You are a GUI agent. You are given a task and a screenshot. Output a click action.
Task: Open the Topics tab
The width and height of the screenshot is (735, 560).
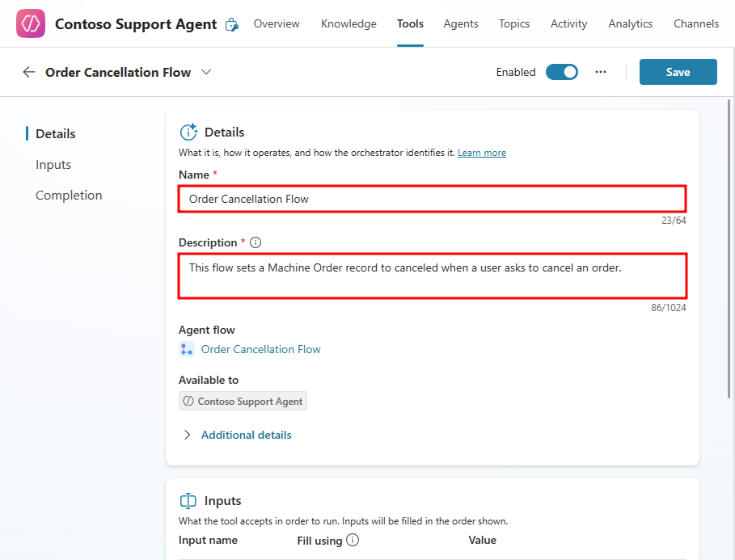tap(514, 24)
